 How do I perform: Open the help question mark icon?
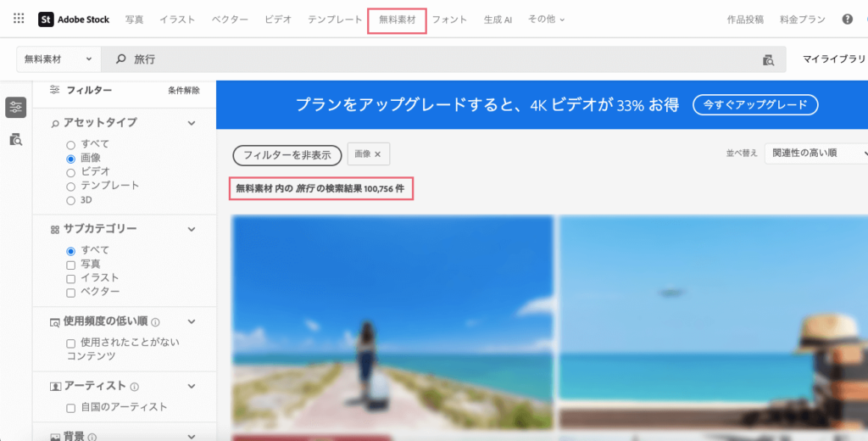[847, 20]
